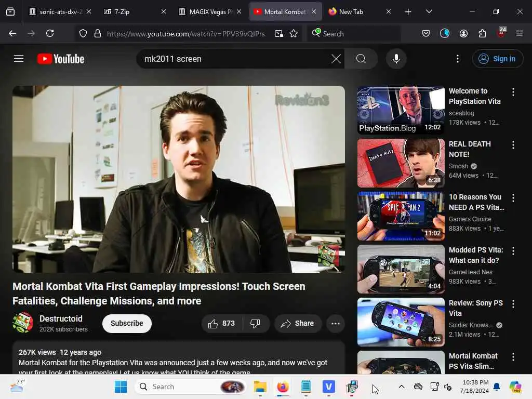The image size is (532, 399).
Task: Switch to the MAGIX Vegas tab
Action: (210, 11)
